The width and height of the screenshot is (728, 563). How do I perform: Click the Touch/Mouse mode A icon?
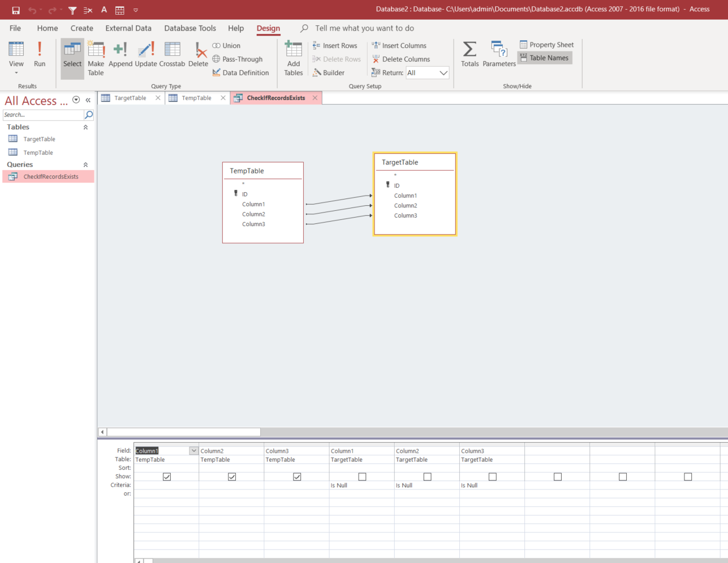point(104,10)
